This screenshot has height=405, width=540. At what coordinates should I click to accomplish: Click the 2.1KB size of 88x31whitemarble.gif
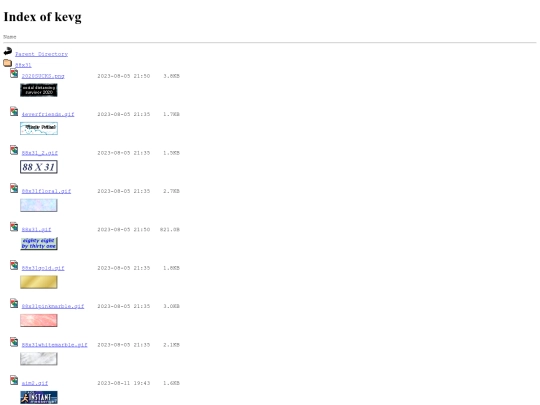[172, 345]
